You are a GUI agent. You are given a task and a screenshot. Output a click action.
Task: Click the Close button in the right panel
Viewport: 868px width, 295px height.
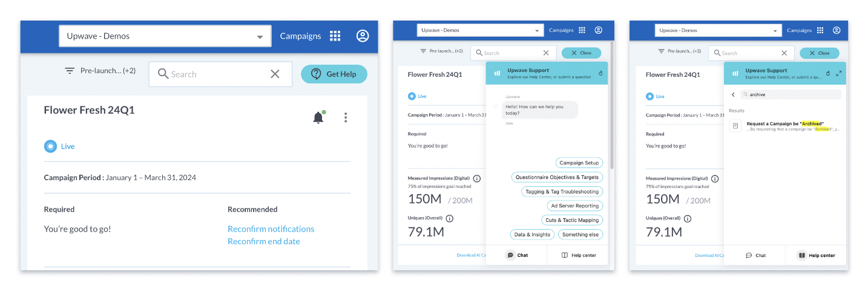820,53
